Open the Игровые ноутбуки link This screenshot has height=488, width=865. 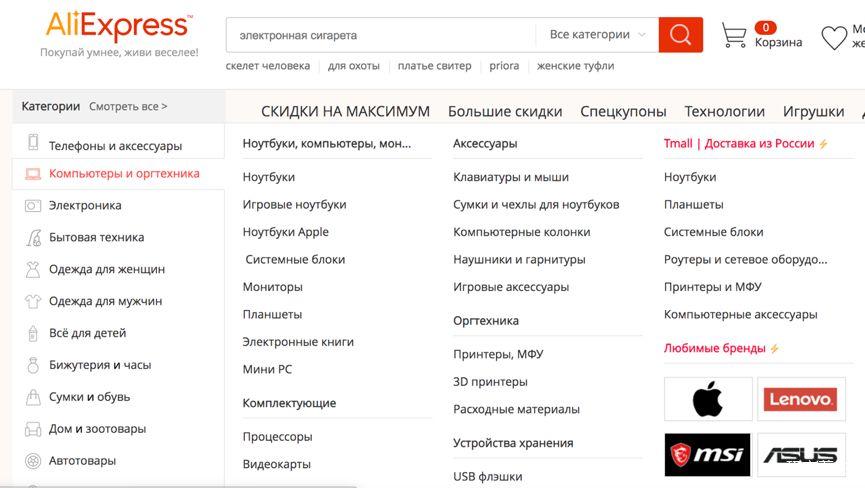(295, 205)
